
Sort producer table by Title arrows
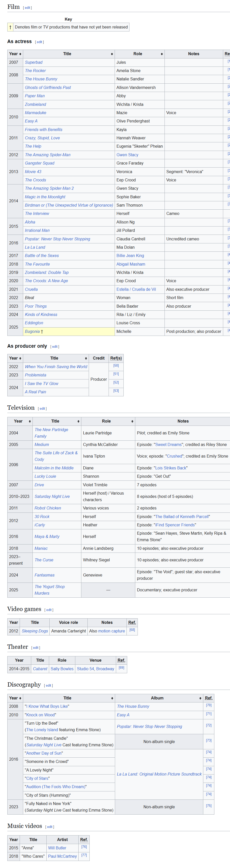coord(86,358)
